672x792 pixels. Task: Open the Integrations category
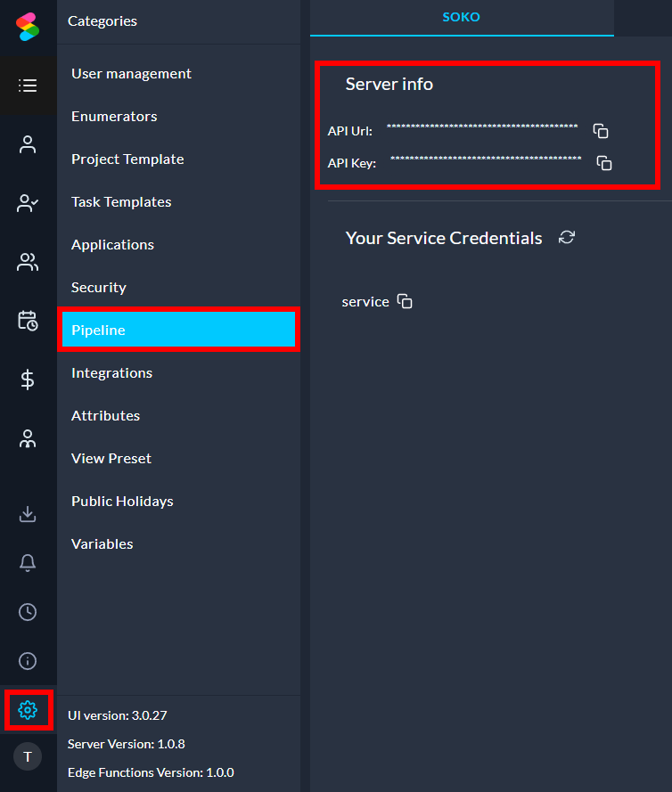pos(111,372)
